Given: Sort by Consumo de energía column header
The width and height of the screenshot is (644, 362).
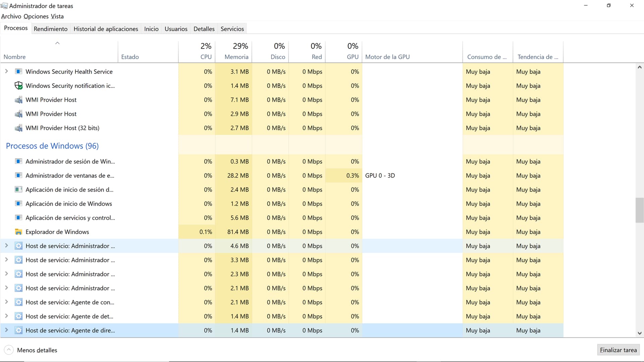Looking at the screenshot, I should 488,52.
